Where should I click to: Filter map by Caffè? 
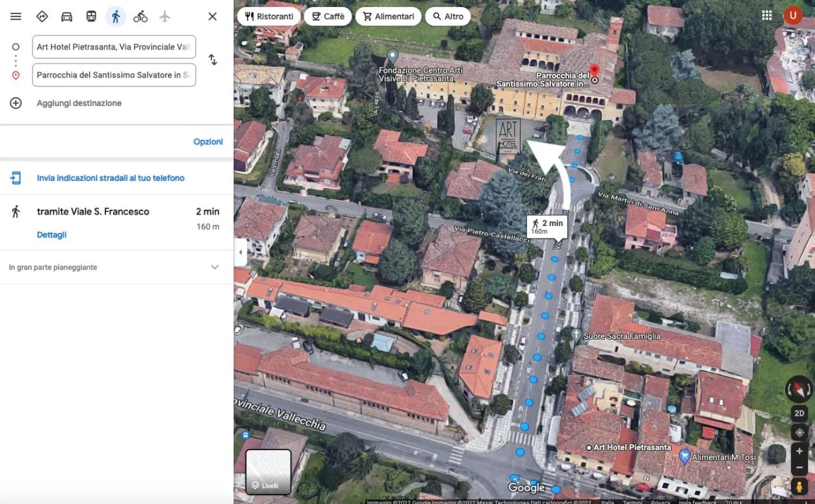[x=328, y=16]
